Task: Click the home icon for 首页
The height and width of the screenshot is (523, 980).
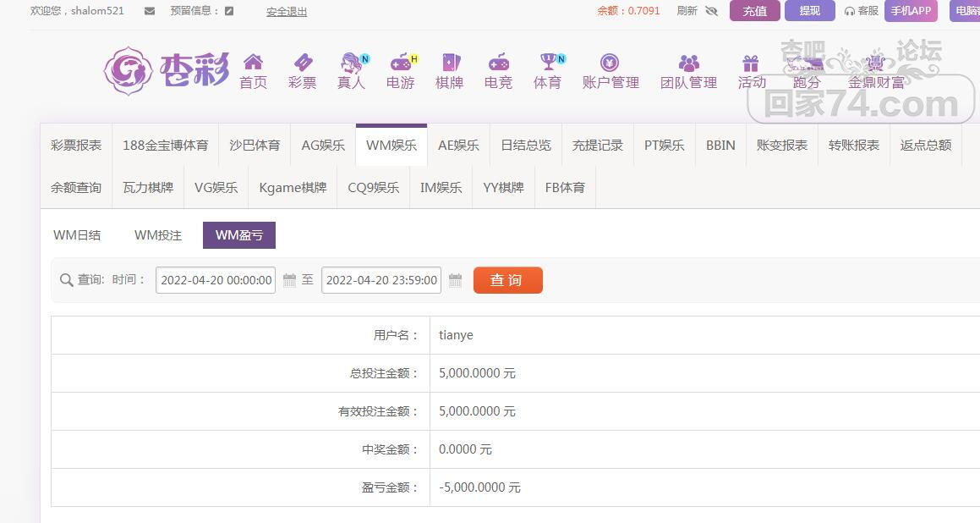Action: (x=253, y=63)
